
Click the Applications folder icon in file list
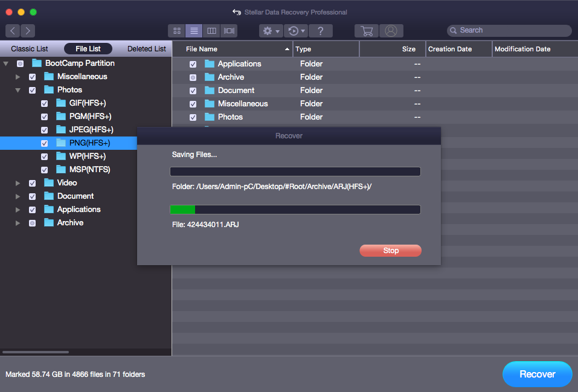tap(210, 64)
